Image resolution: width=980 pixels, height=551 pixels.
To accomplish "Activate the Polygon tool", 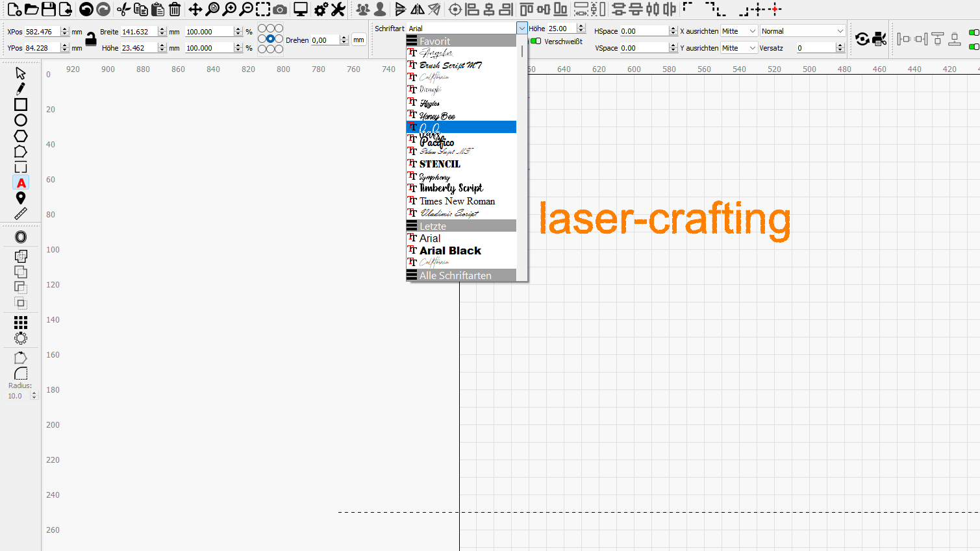I will tap(20, 136).
